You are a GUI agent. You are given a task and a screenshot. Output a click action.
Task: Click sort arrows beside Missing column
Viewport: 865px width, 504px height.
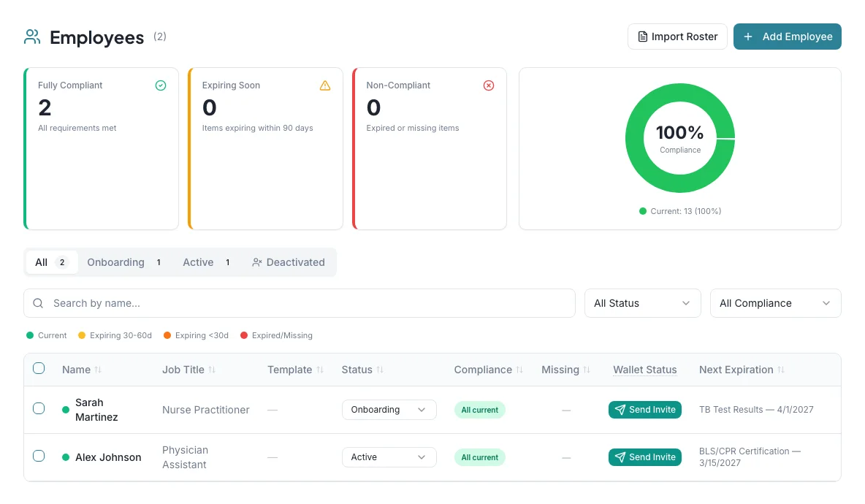[x=587, y=370]
